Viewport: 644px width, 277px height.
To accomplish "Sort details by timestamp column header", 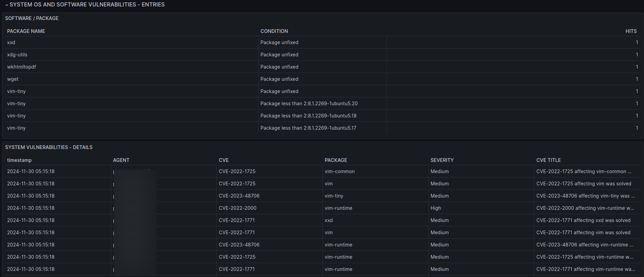I will coord(19,160).
